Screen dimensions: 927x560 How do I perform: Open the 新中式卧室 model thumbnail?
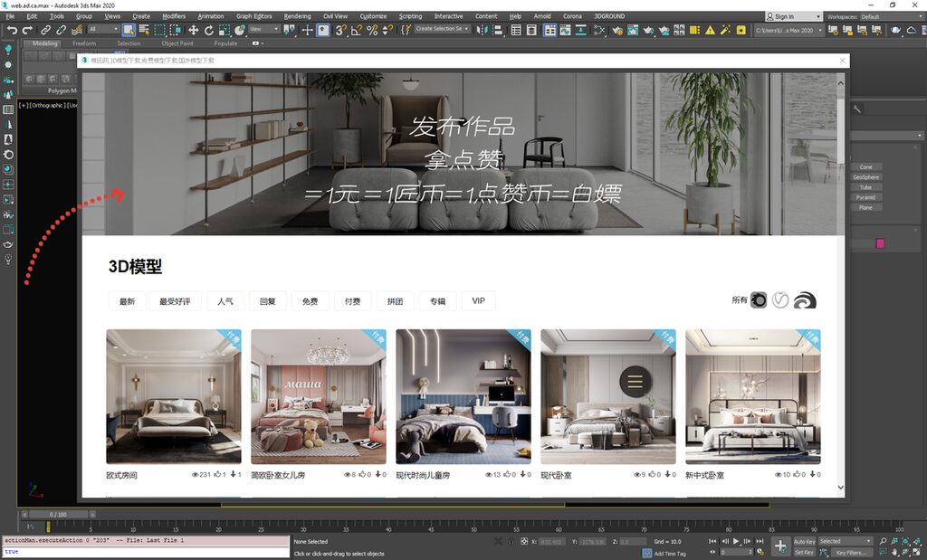click(752, 396)
